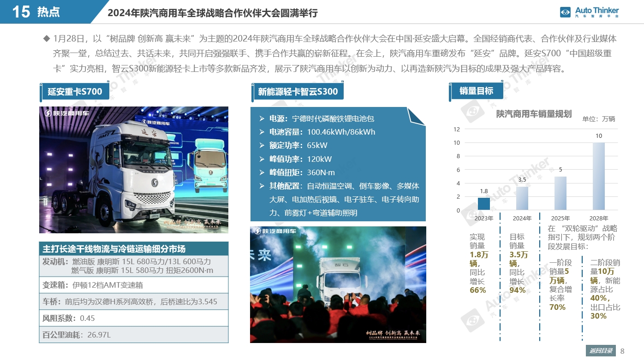644x361 pixels.
Task: Click the page number 8
Action: coord(622,351)
